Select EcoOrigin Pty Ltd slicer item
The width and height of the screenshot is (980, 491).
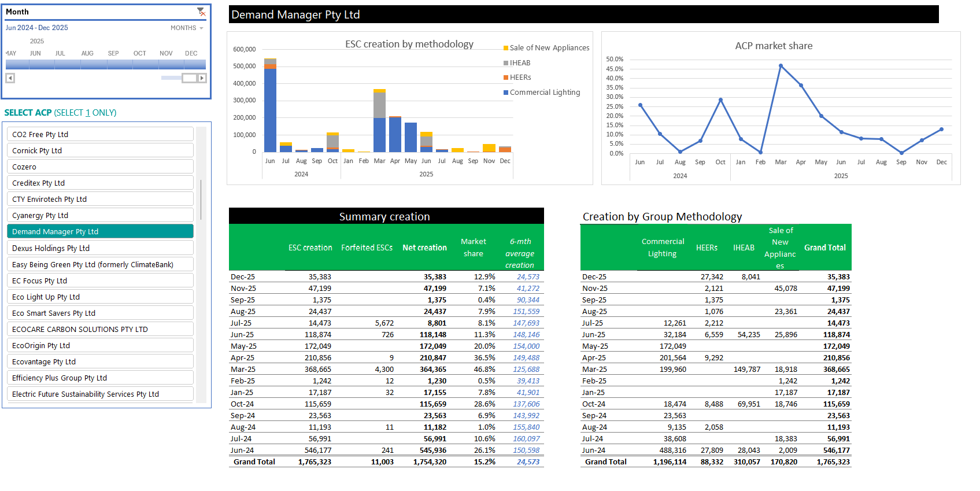100,345
